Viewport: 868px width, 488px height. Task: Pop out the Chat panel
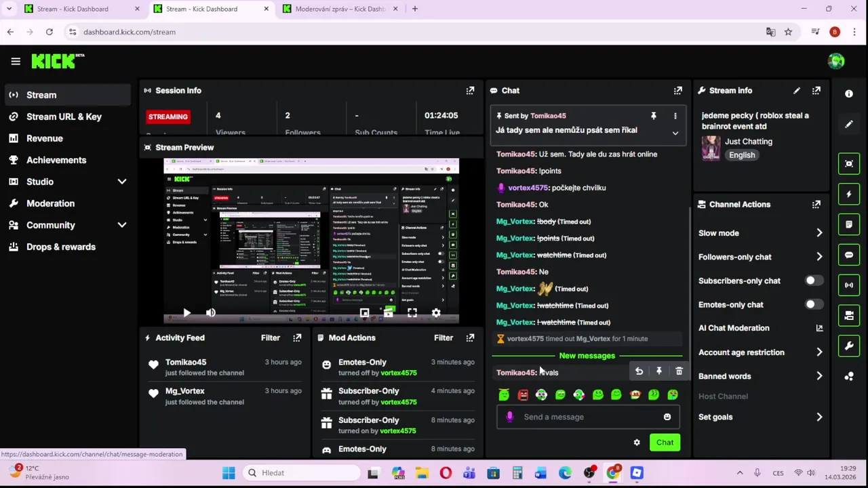677,90
